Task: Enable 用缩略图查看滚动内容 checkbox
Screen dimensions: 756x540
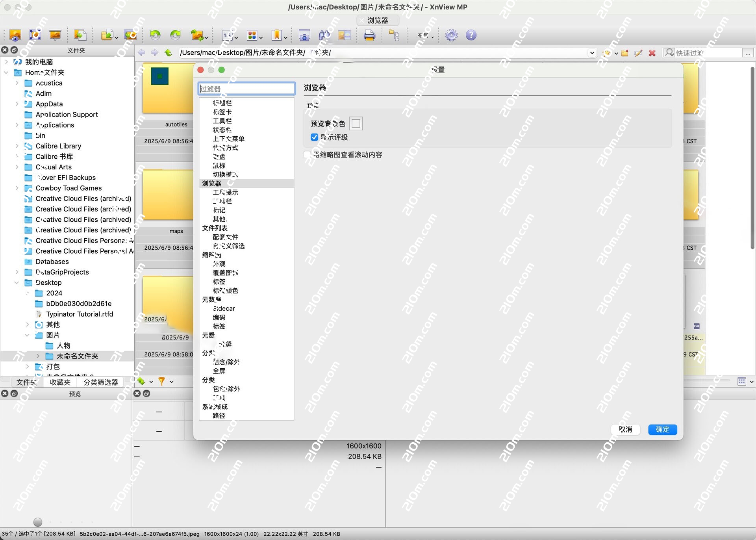Action: pyautogui.click(x=308, y=155)
